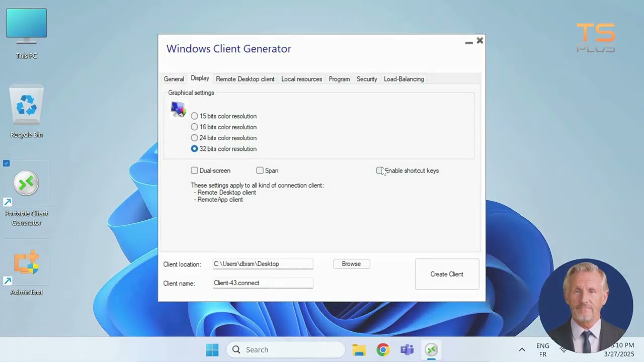Click the Client location path field

263,264
